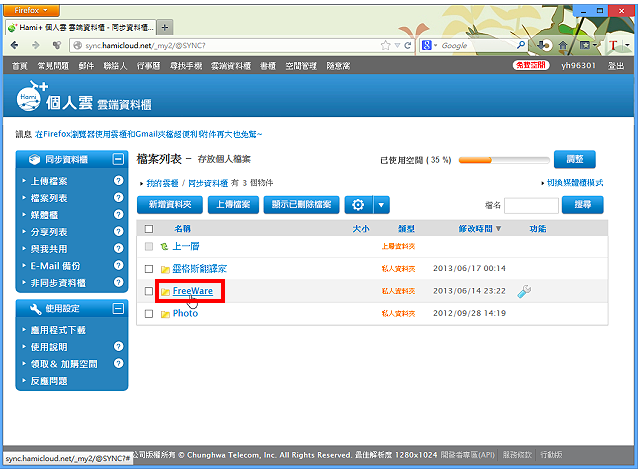Bookmark this page with the star icon
This screenshot has height=474, width=642.
tap(385, 45)
